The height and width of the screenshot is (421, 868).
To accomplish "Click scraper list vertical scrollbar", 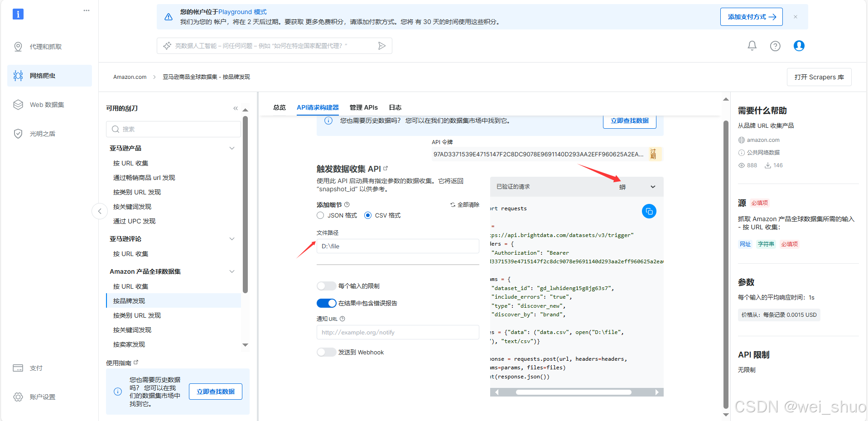I will tap(246, 204).
